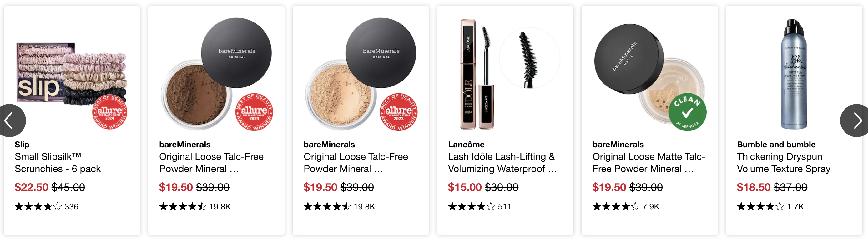The height and width of the screenshot is (241, 868).
Task: View 336 reviews star rating for Slip
Action: tap(47, 207)
